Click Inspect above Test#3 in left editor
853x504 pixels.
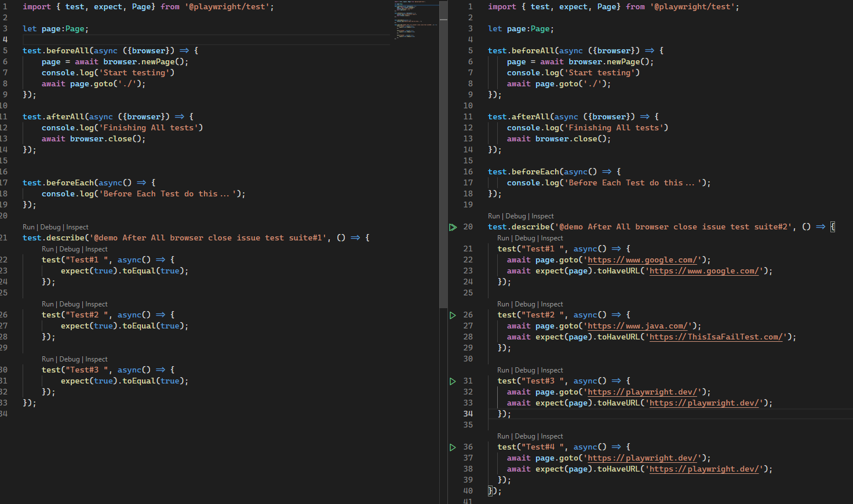[96, 359]
